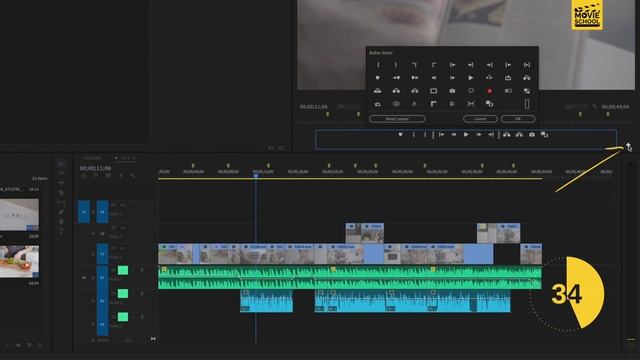Click Extract button in transport bar
Image resolution: width=640 pixels, height=360 pixels.
519,135
